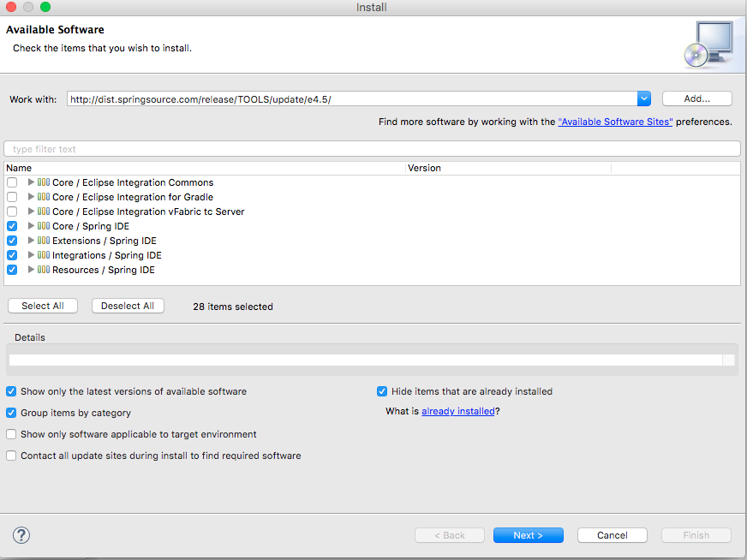Image resolution: width=747 pixels, height=560 pixels.
Task: Expand Core / Eclipse Integration for Gradle node
Action: pos(31,197)
